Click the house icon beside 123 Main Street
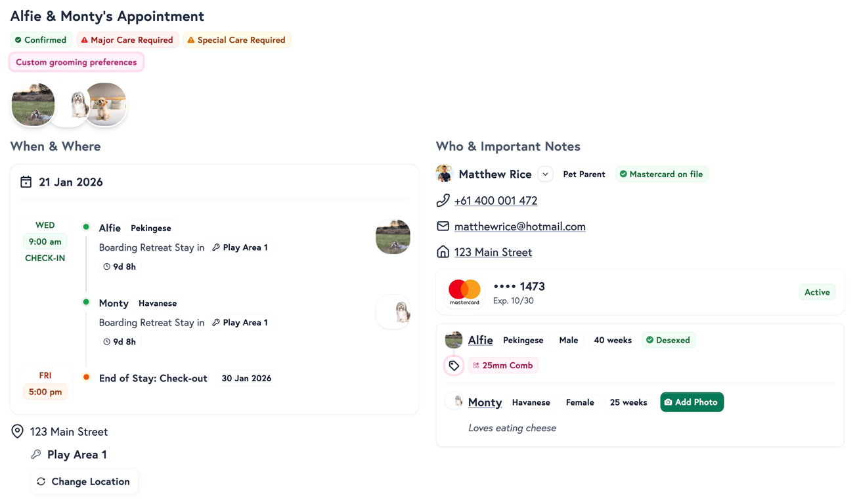 442,251
